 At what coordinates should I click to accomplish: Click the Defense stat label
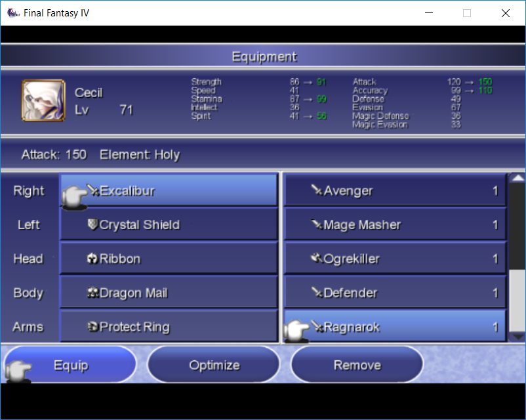369,99
